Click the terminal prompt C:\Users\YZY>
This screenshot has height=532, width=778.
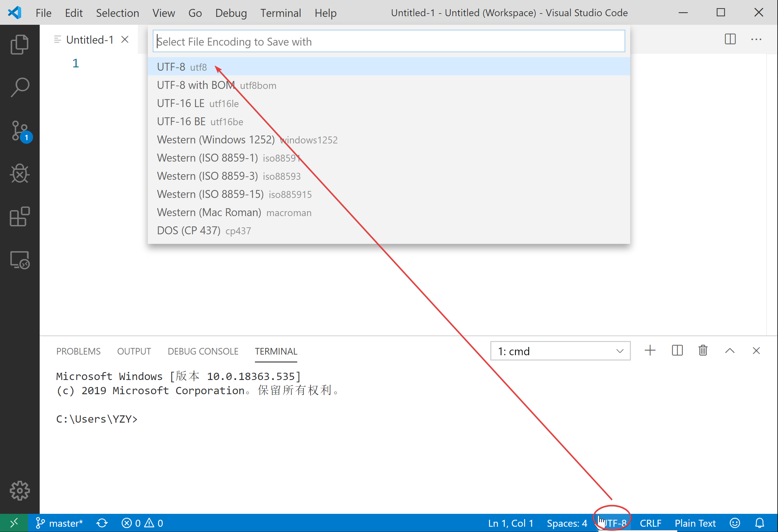(97, 419)
